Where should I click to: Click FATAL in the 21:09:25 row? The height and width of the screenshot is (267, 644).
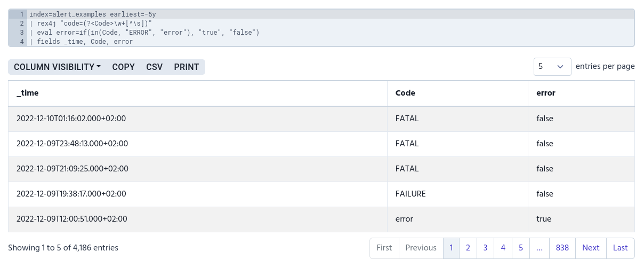click(407, 169)
